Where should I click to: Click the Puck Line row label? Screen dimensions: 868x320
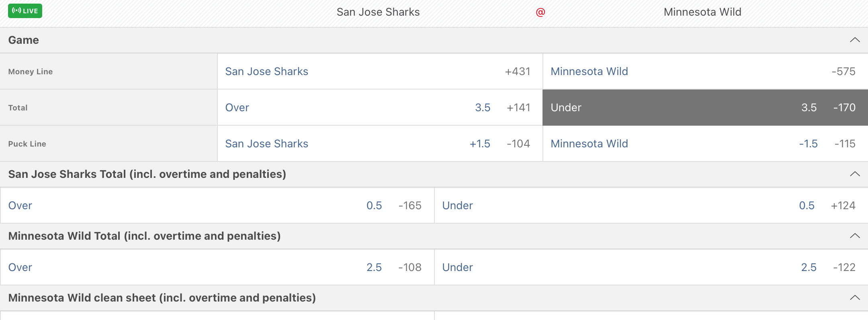[x=27, y=144]
